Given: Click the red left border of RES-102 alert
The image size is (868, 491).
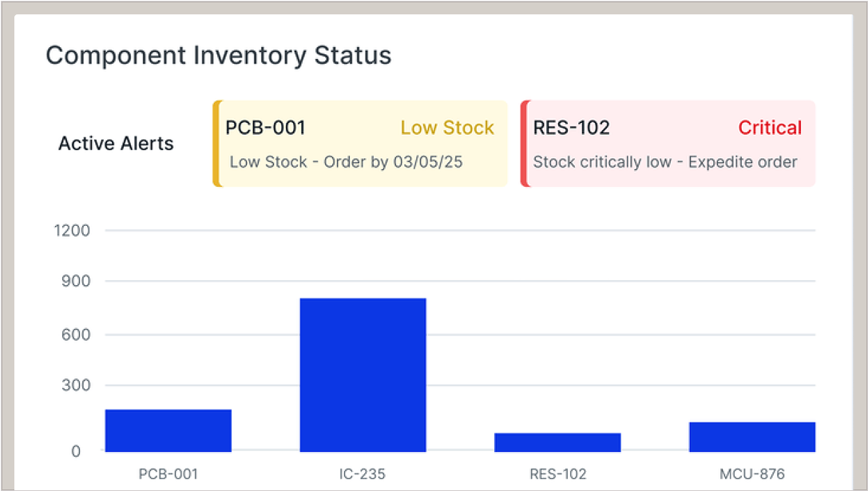Looking at the screenshot, I should [524, 144].
